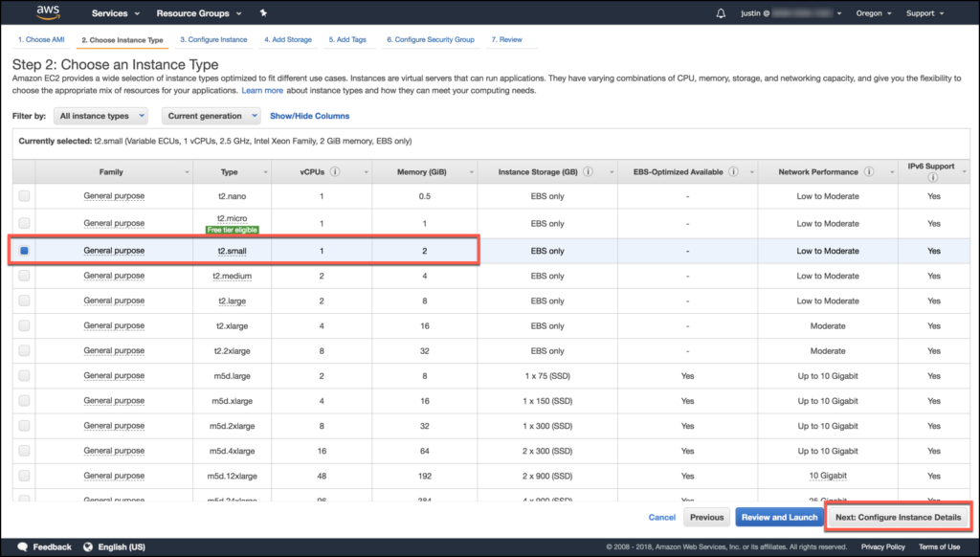
Task: Click the Free tier eligible badge
Action: (x=232, y=230)
